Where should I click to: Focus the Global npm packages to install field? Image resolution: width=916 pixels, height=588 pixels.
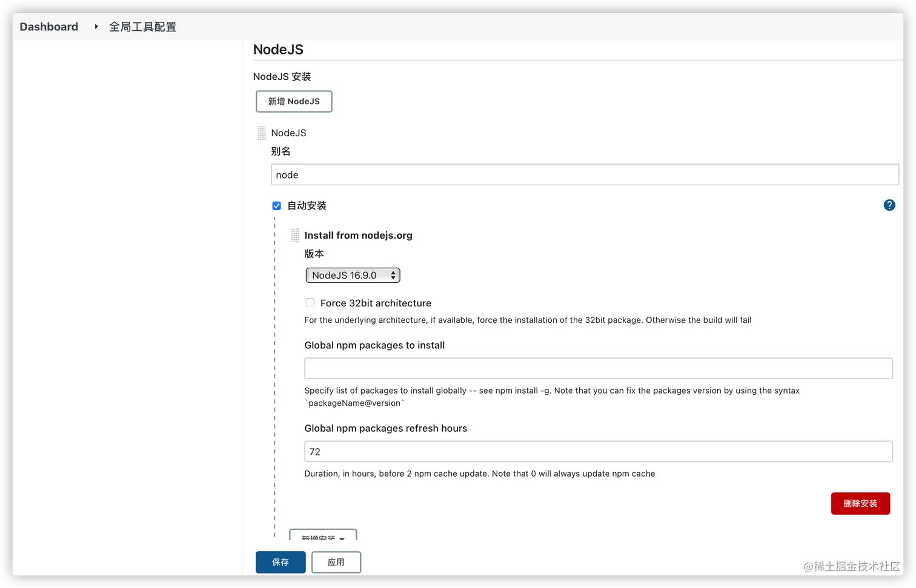599,368
